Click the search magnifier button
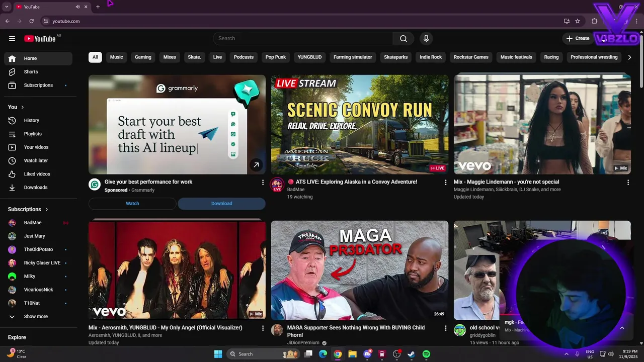 pos(404,39)
